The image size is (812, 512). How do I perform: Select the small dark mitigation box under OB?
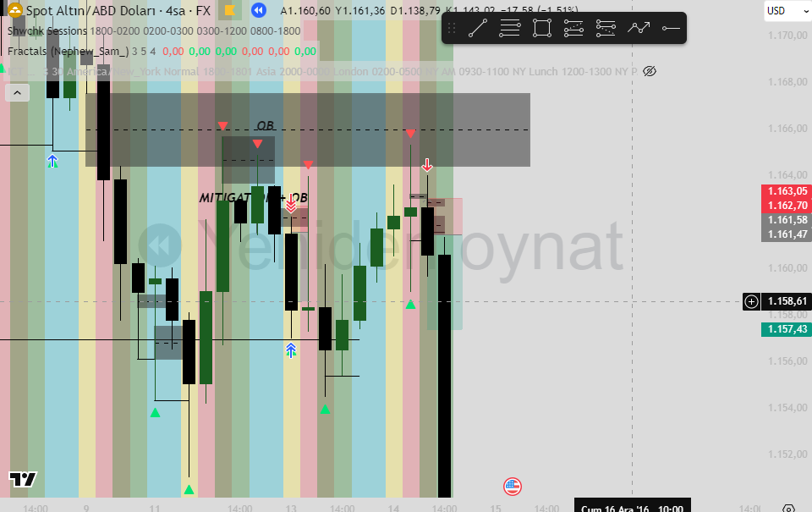pos(249,160)
